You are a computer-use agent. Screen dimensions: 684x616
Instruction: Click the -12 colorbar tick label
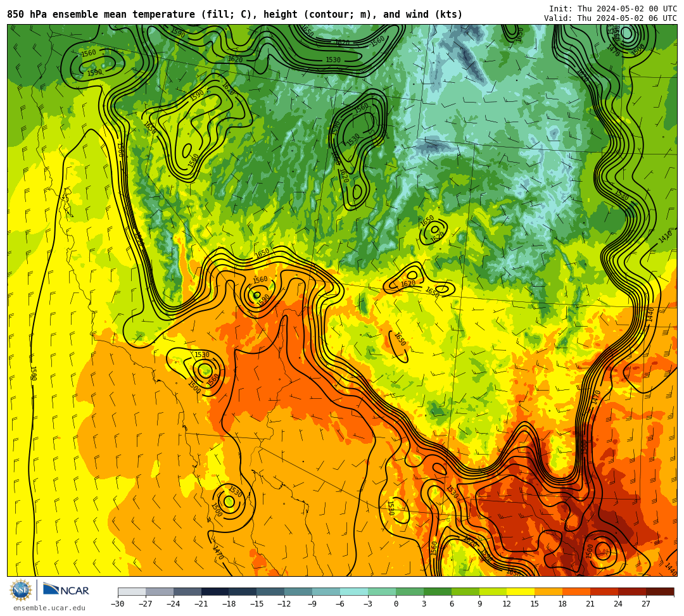284,604
